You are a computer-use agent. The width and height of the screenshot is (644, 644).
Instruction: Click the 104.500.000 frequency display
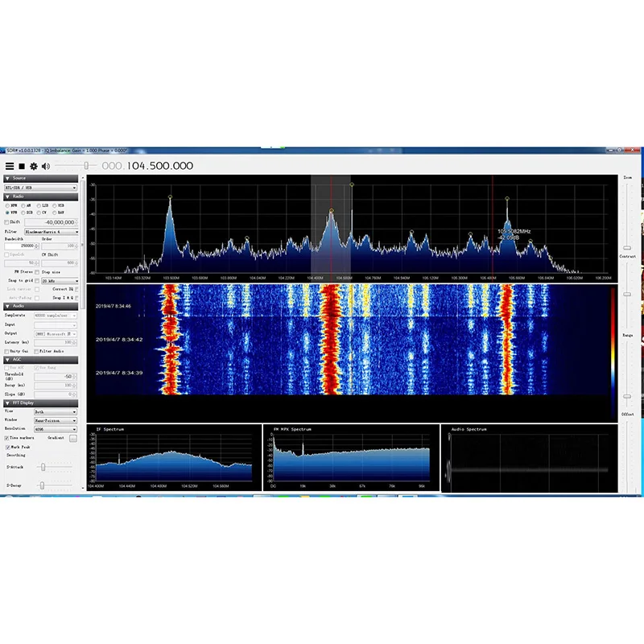[147, 166]
